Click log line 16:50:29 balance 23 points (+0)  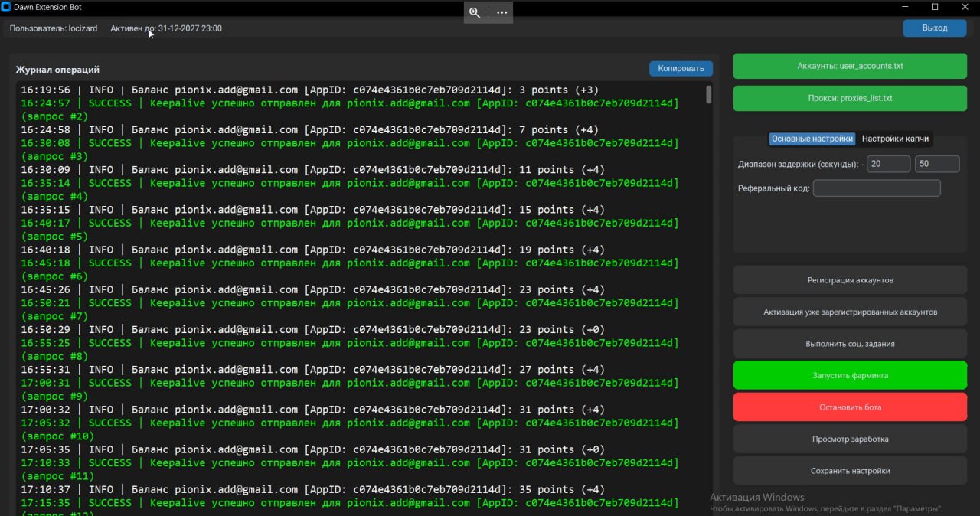[312, 329]
